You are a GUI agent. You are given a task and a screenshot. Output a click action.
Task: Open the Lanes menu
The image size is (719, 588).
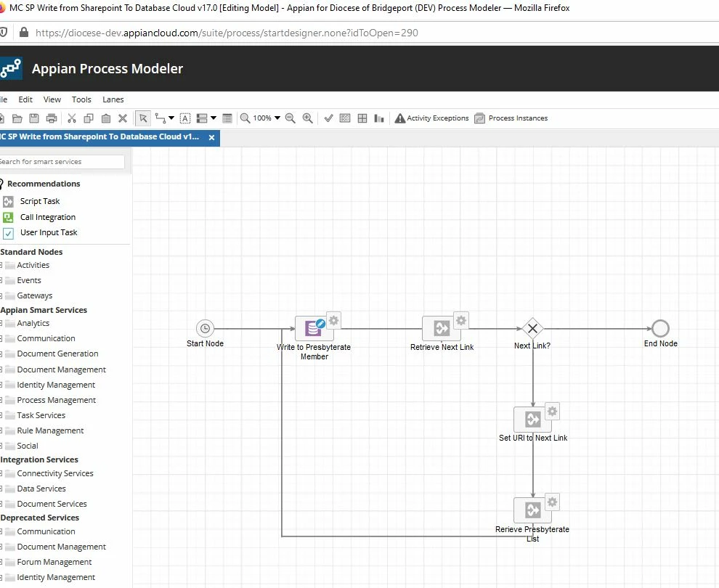point(113,99)
